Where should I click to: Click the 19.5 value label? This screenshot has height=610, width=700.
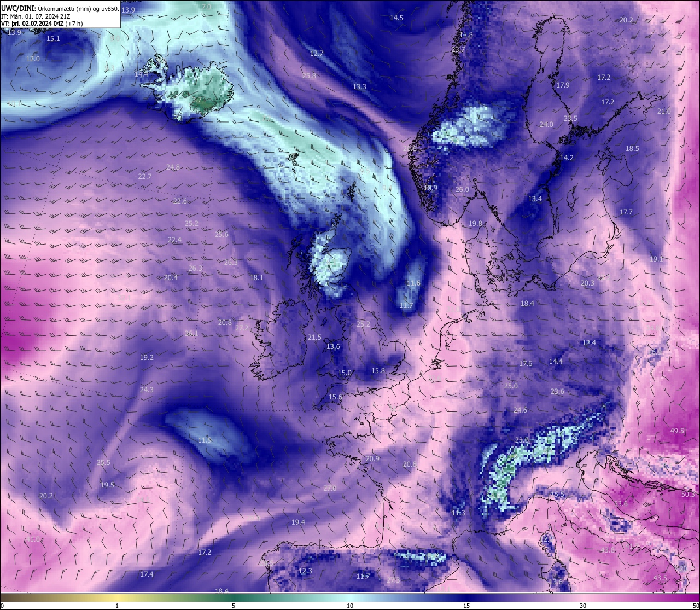107,485
